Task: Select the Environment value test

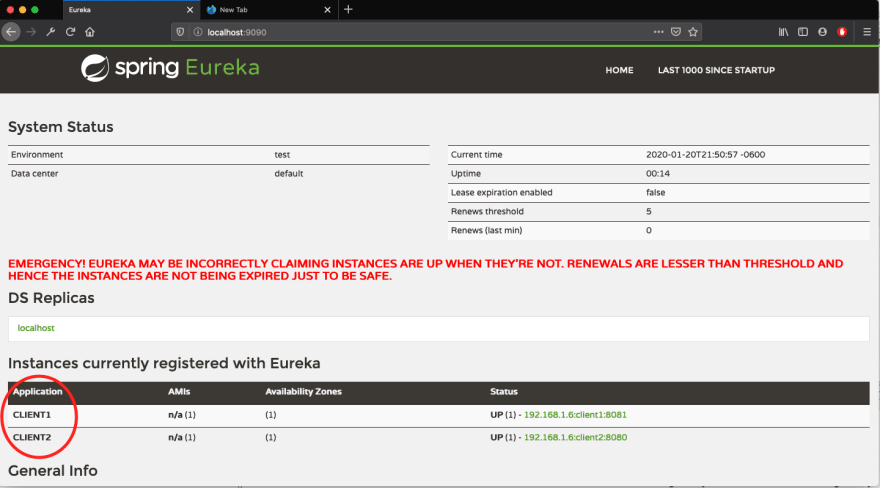Action: pos(282,155)
